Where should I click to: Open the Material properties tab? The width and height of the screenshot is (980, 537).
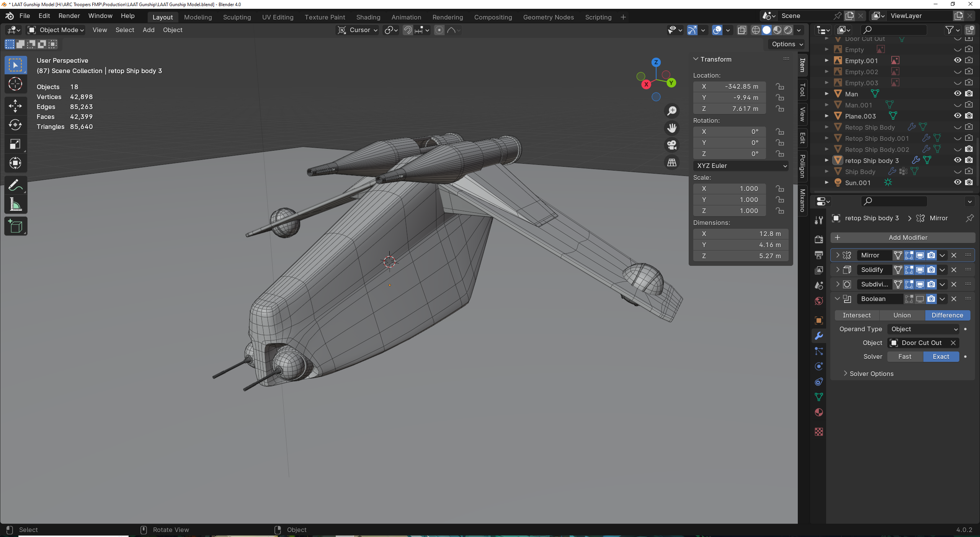tap(819, 412)
